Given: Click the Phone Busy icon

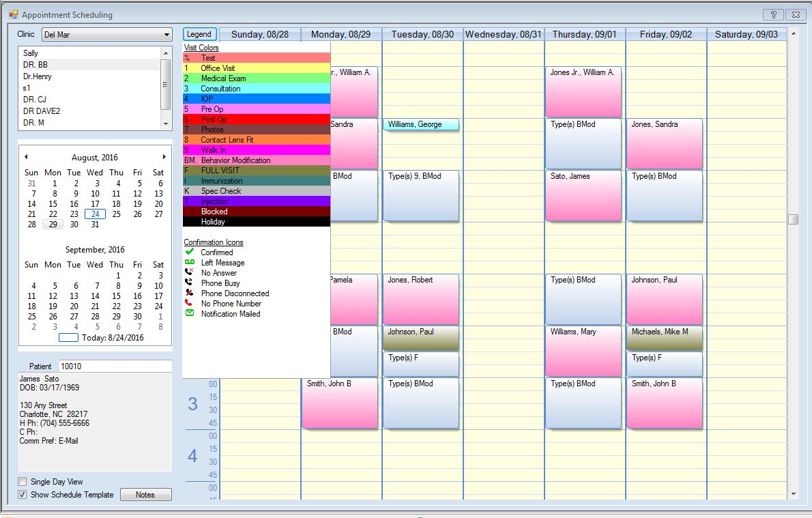Looking at the screenshot, I should (190, 283).
